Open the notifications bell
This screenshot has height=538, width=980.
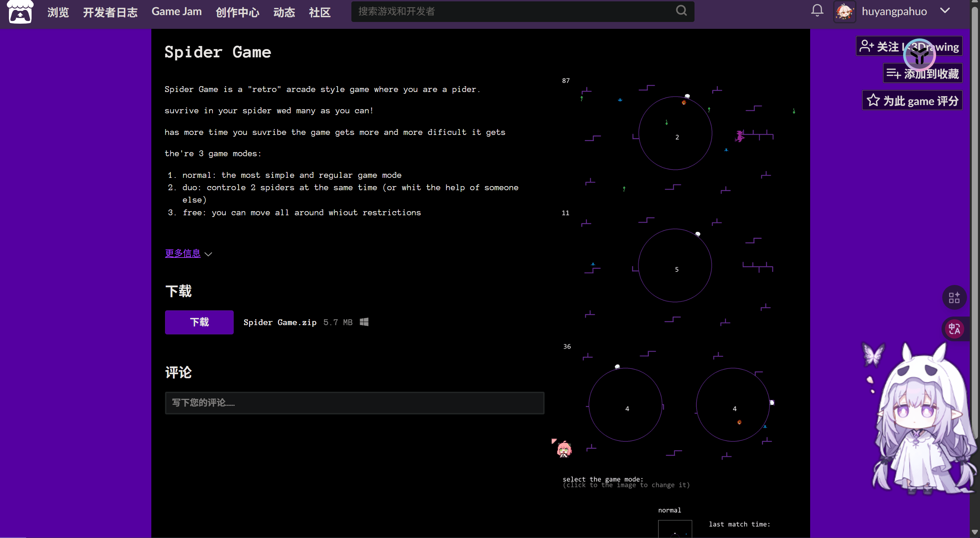[x=817, y=11]
